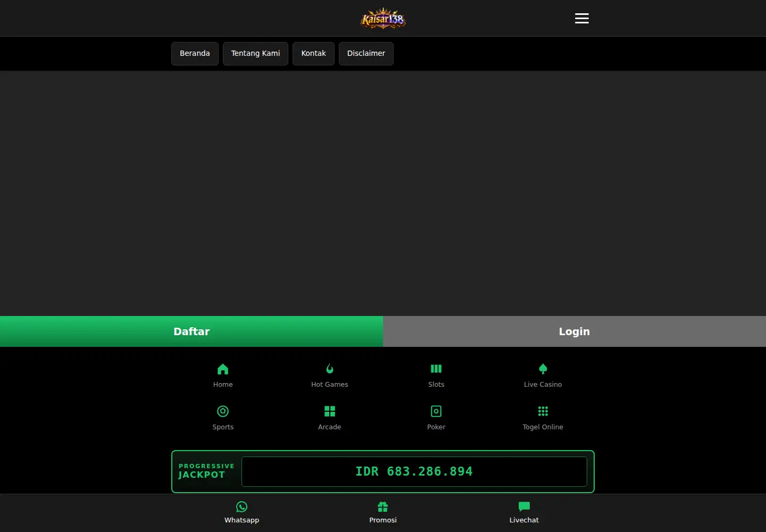The image size is (766, 532).
Task: Select the Sports ball icon
Action: [x=223, y=411]
